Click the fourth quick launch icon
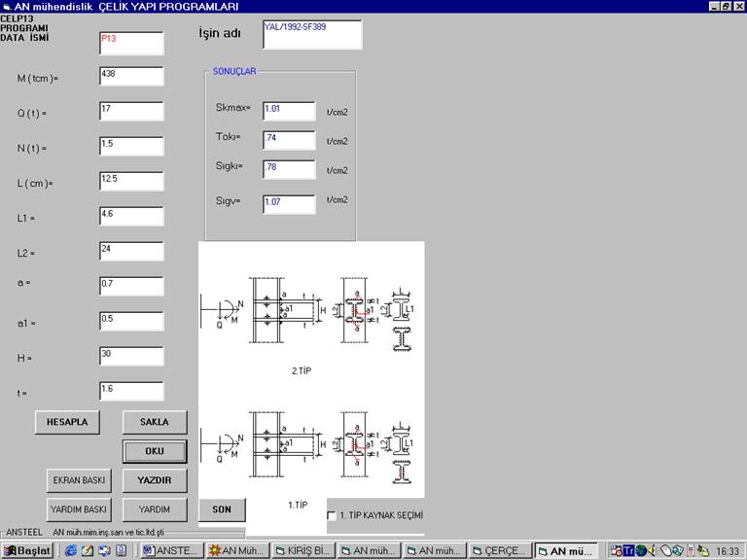The width and height of the screenshot is (747, 560). pyautogui.click(x=121, y=551)
